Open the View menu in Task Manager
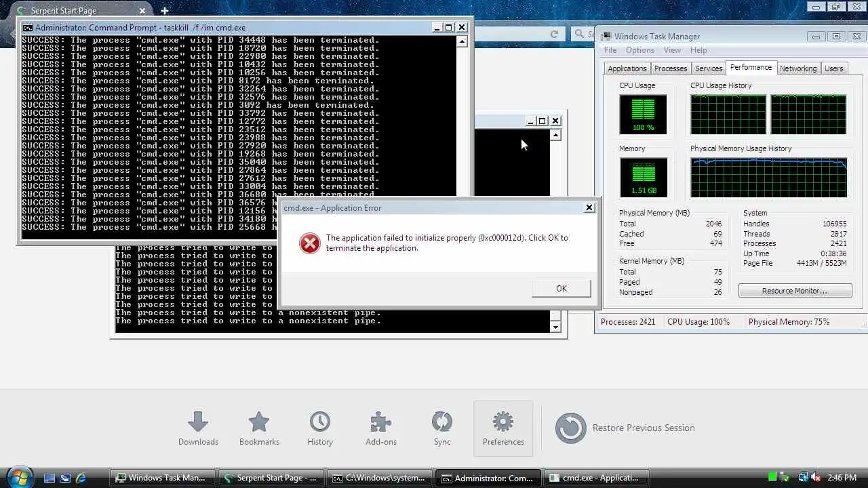Viewport: 868px width, 488px height. click(x=672, y=50)
